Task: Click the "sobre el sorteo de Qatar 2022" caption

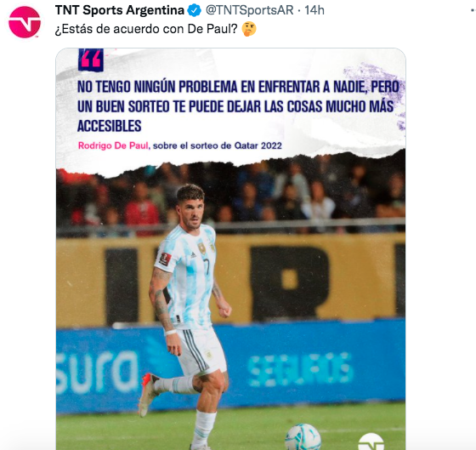Action: click(x=218, y=145)
